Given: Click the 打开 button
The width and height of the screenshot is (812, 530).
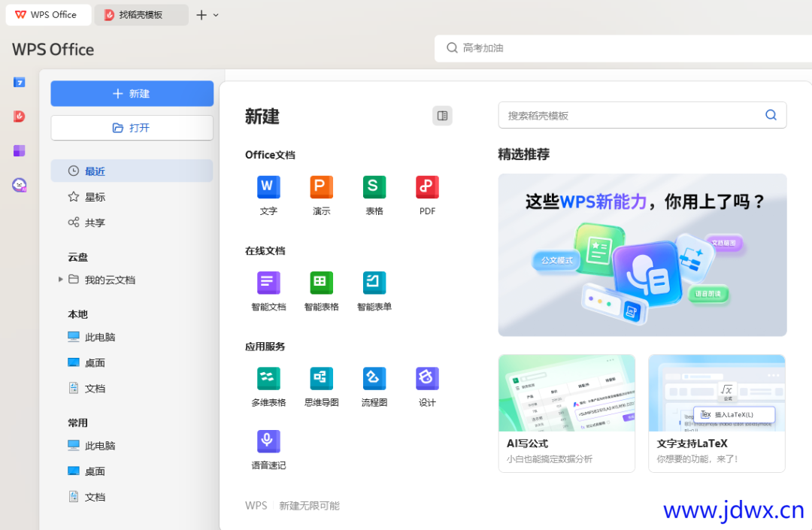Looking at the screenshot, I should (x=132, y=128).
